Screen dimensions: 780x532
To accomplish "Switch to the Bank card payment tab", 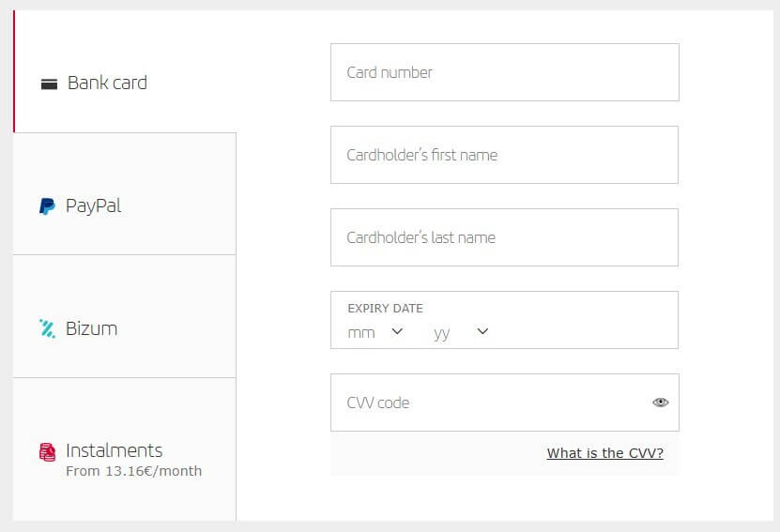I will pyautogui.click(x=125, y=71).
